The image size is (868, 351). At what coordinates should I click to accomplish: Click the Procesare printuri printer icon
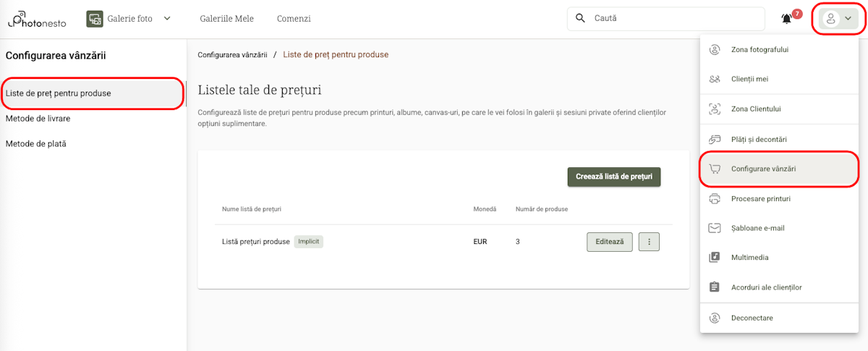coord(715,198)
